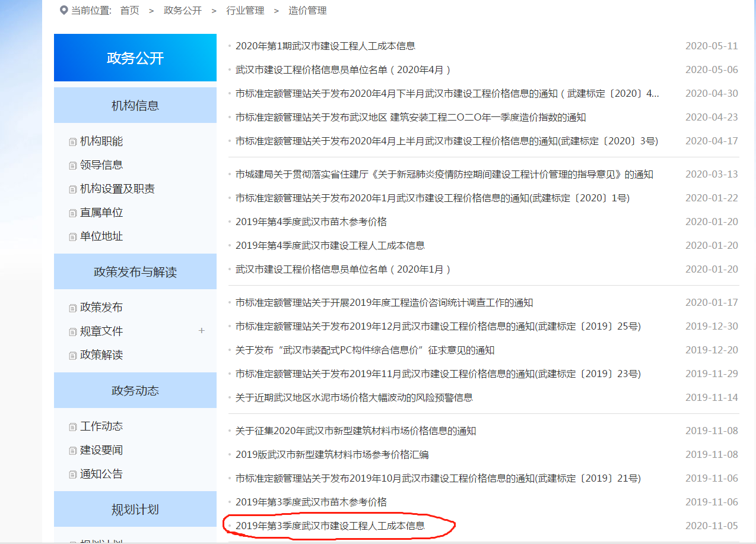Open the 装配式PC构件综合信息价 opinion notice
The image size is (756, 544).
(365, 350)
